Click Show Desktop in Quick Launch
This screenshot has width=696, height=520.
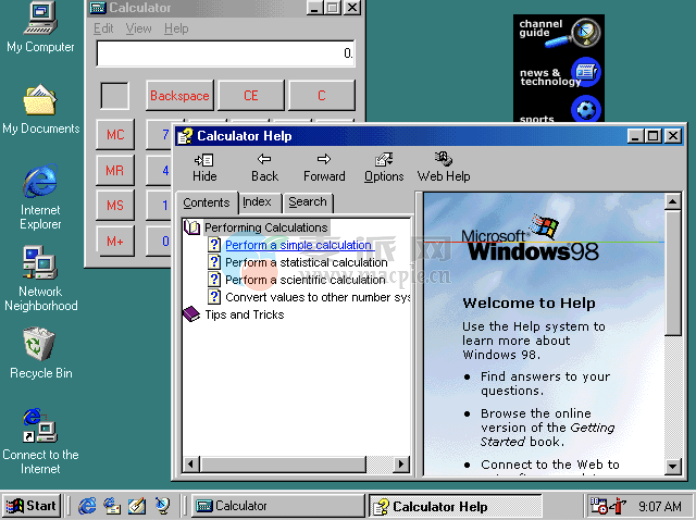click(137, 506)
